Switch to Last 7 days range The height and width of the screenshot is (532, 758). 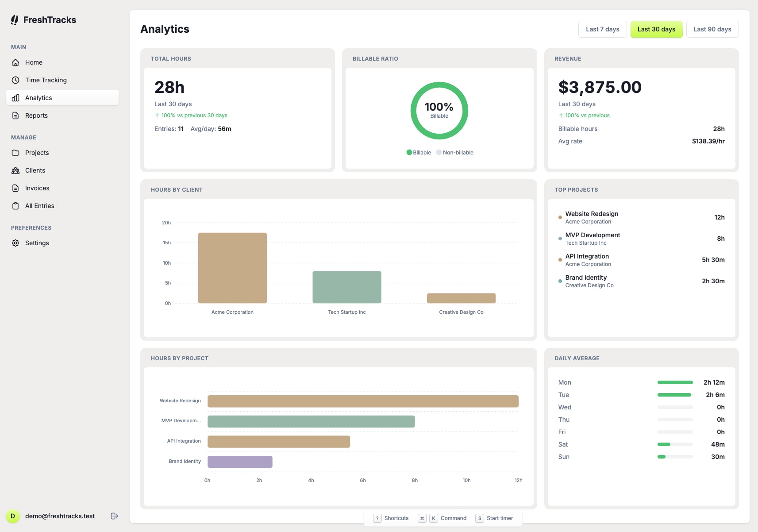coord(602,29)
